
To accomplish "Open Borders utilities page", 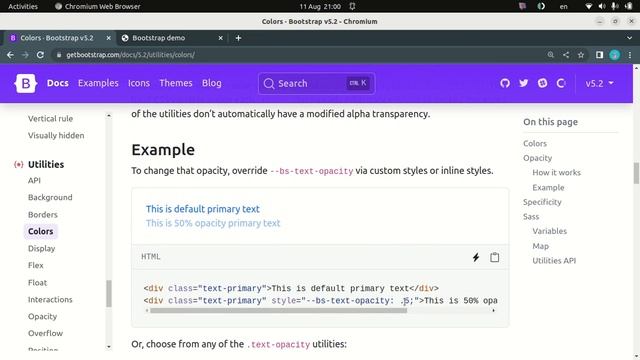I will [x=42, y=214].
